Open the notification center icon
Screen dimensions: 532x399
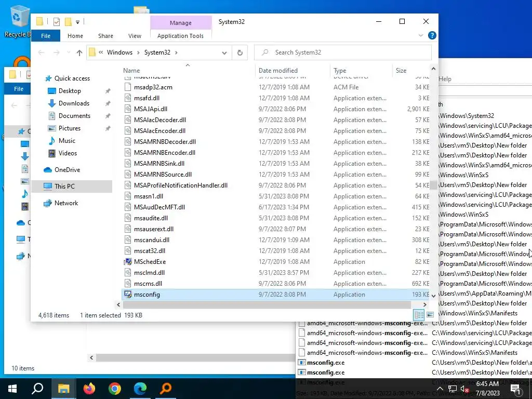pos(515,389)
